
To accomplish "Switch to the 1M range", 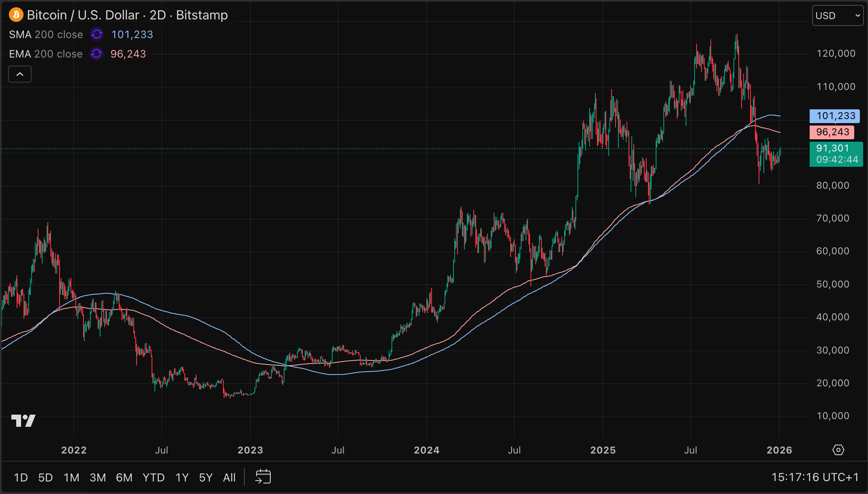I will [71, 478].
